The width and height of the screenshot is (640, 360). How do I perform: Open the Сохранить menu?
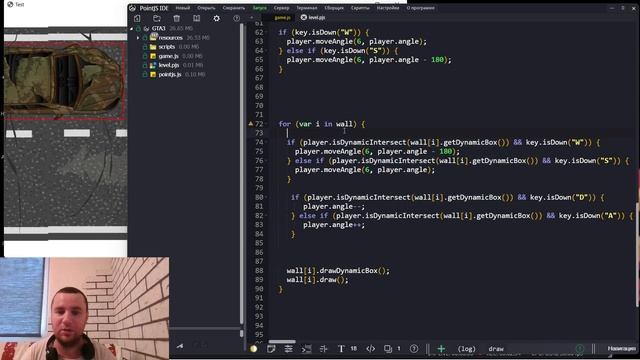click(234, 8)
